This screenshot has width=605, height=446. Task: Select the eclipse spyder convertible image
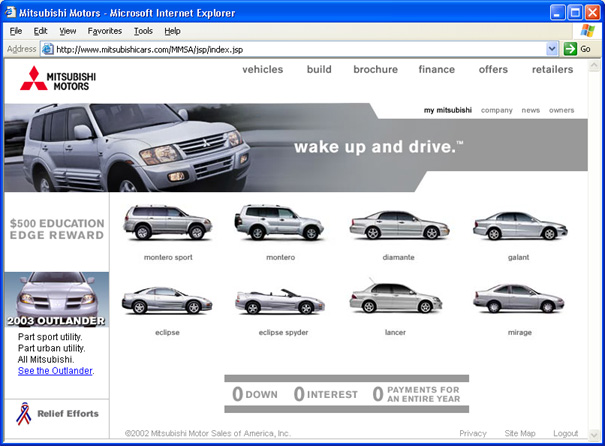280,301
